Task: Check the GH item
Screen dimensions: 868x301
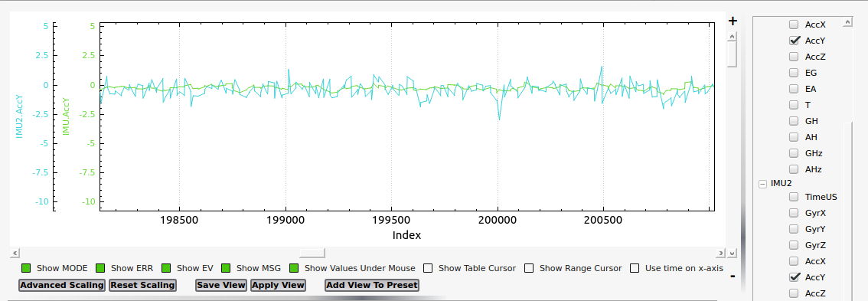Action: 794,121
